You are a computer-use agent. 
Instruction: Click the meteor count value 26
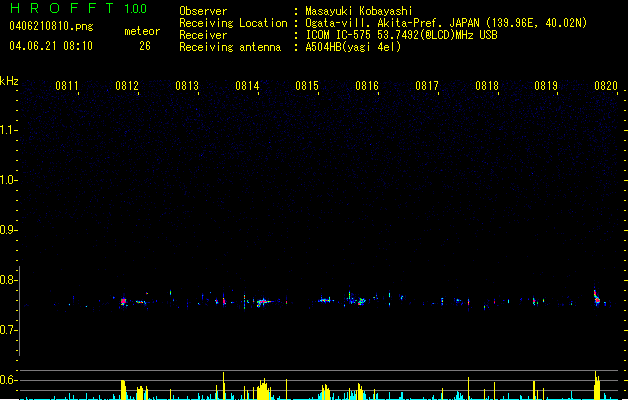[145, 46]
